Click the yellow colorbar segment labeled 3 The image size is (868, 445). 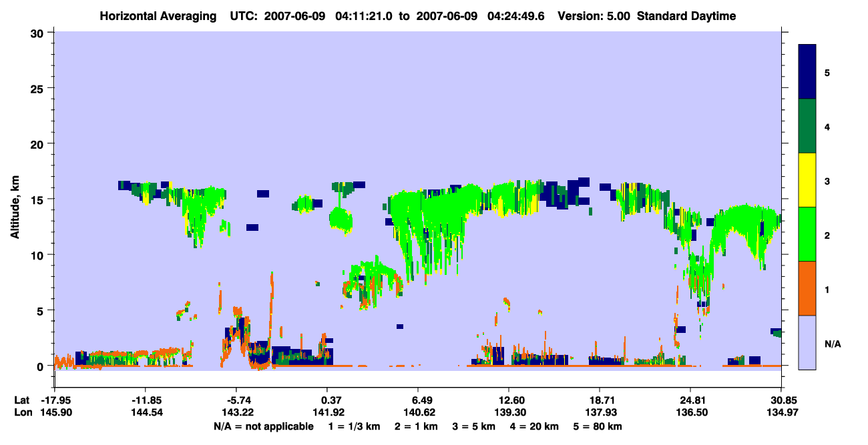click(807, 180)
